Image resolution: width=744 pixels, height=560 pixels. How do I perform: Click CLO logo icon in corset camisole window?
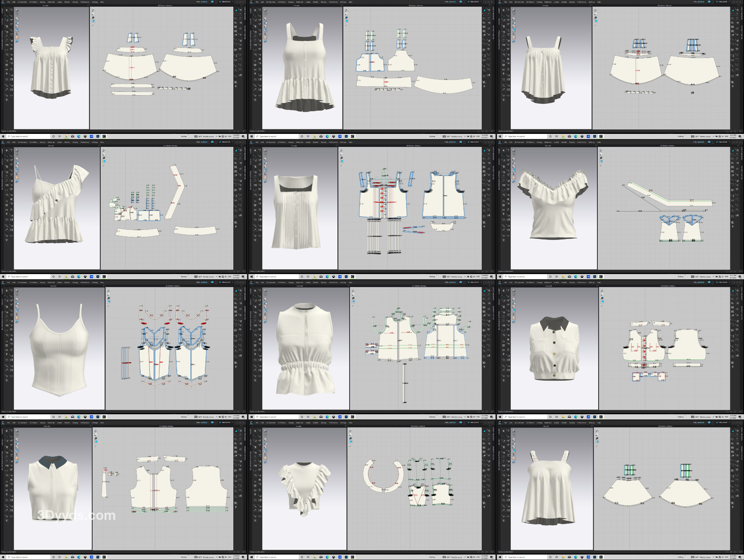click(x=3, y=282)
